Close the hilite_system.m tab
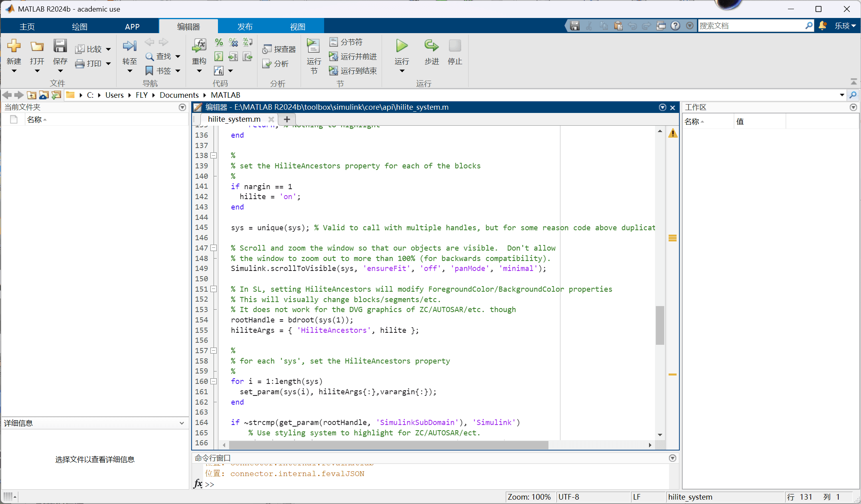The height and width of the screenshot is (504, 861). click(x=271, y=119)
